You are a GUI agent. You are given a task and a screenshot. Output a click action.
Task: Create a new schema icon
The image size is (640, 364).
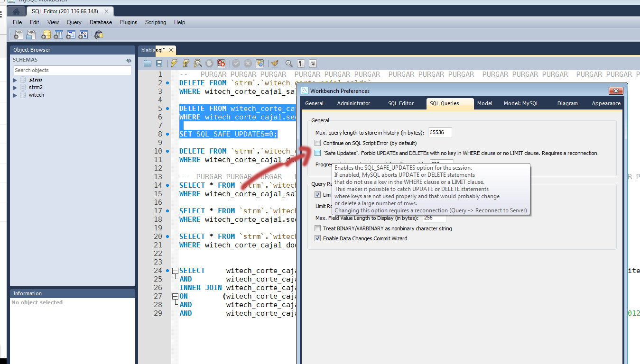(x=46, y=35)
